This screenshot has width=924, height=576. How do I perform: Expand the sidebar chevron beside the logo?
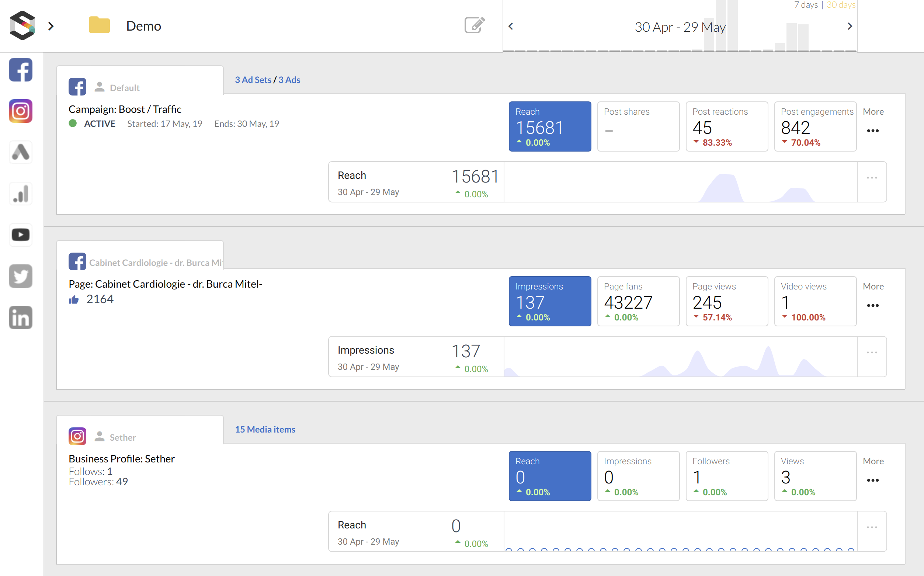click(51, 26)
